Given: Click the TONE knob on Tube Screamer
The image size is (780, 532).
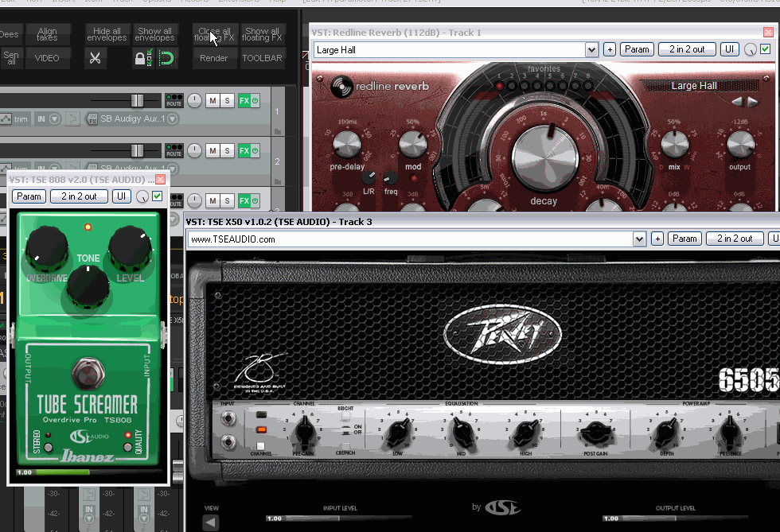Looking at the screenshot, I should click(88, 286).
